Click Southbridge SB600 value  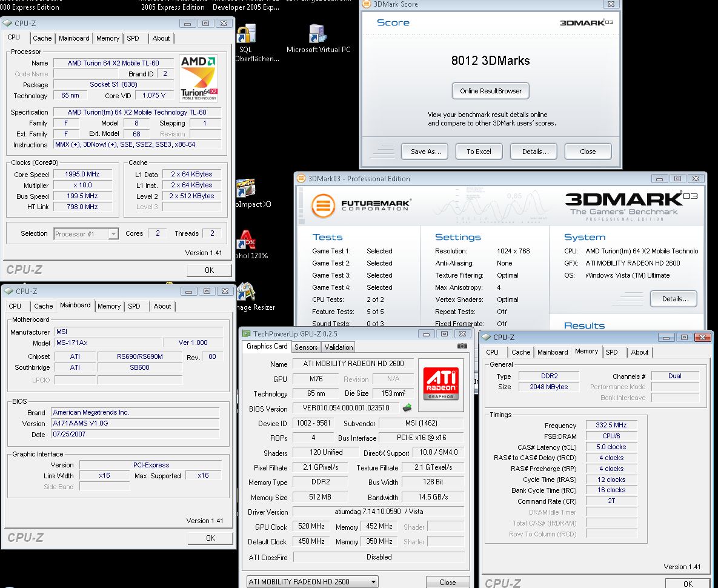click(140, 367)
